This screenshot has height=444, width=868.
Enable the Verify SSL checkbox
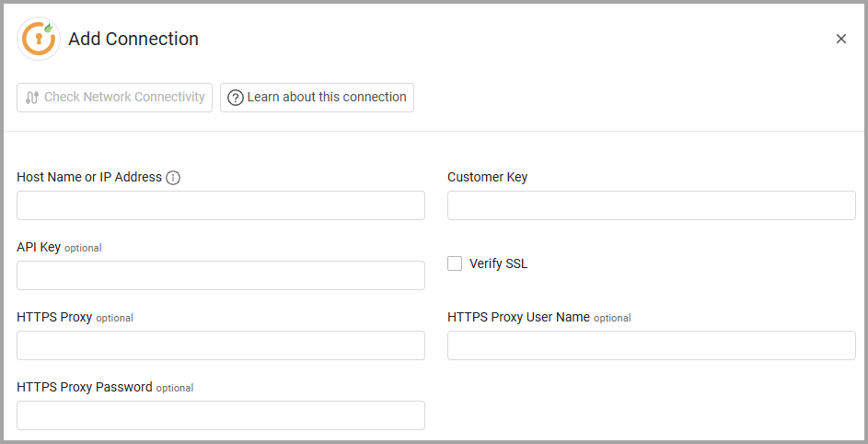pos(455,263)
